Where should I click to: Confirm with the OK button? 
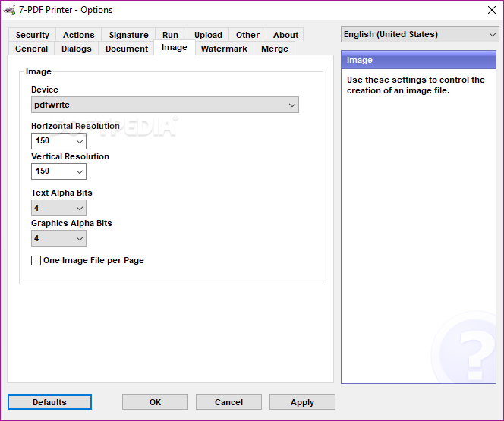(155, 402)
